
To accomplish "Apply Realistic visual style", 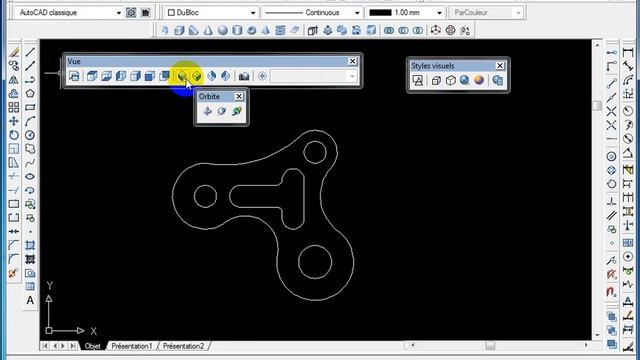I will [x=464, y=80].
